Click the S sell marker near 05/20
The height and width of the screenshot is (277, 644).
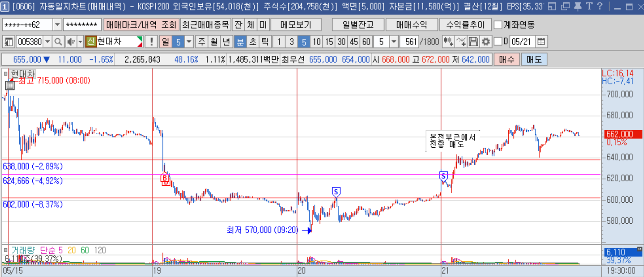pos(336,191)
